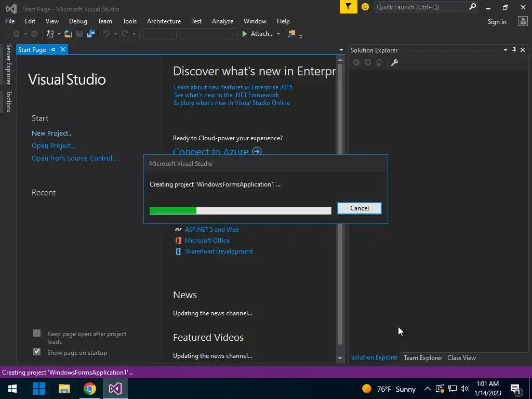Open the Server Explorer side tab
Screen dimensions: 532x399
pos(8,64)
